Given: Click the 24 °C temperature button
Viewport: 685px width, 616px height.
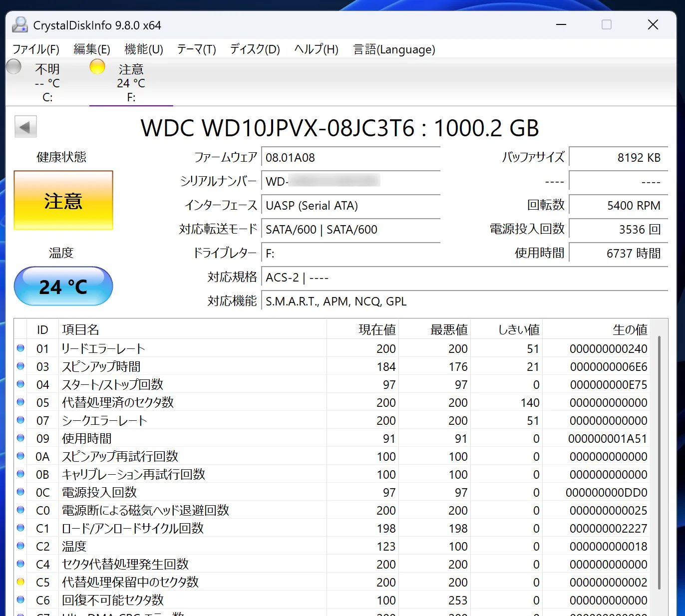Looking at the screenshot, I should click(x=63, y=286).
